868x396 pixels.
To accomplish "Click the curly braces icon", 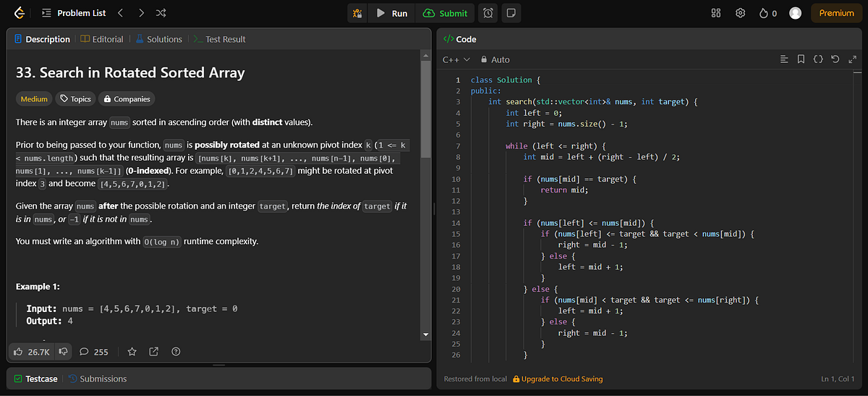I will [818, 59].
